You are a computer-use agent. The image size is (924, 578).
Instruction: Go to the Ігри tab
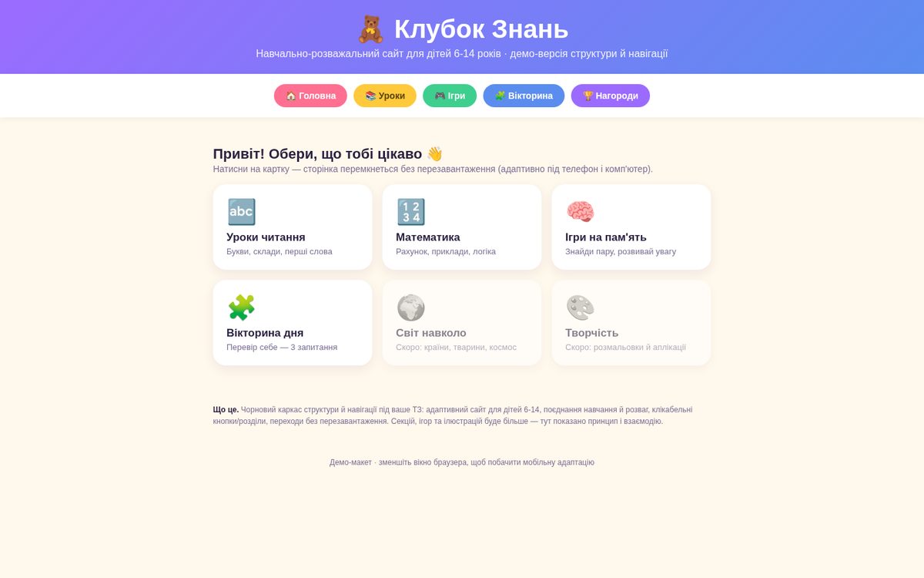click(x=450, y=96)
